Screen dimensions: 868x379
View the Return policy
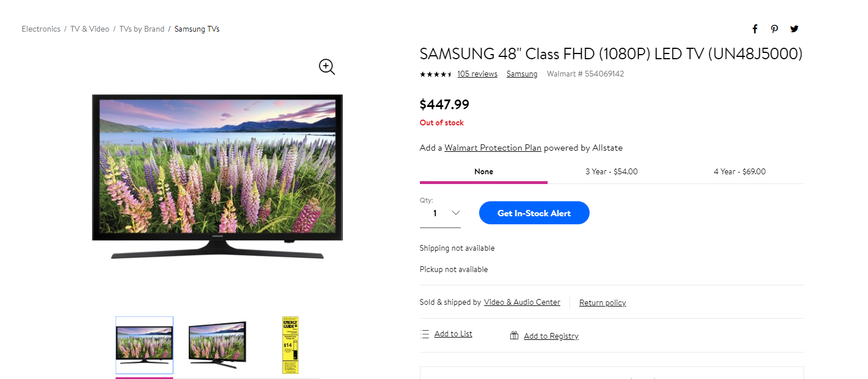602,303
